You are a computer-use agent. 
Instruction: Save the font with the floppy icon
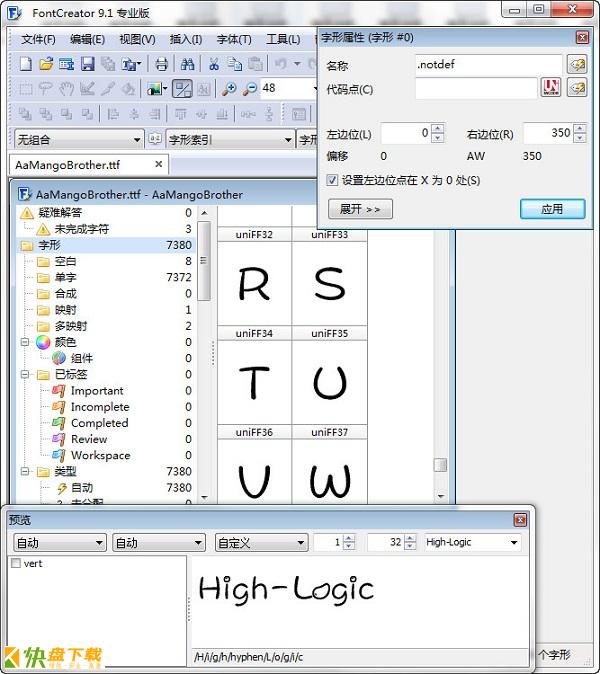pyautogui.click(x=88, y=64)
